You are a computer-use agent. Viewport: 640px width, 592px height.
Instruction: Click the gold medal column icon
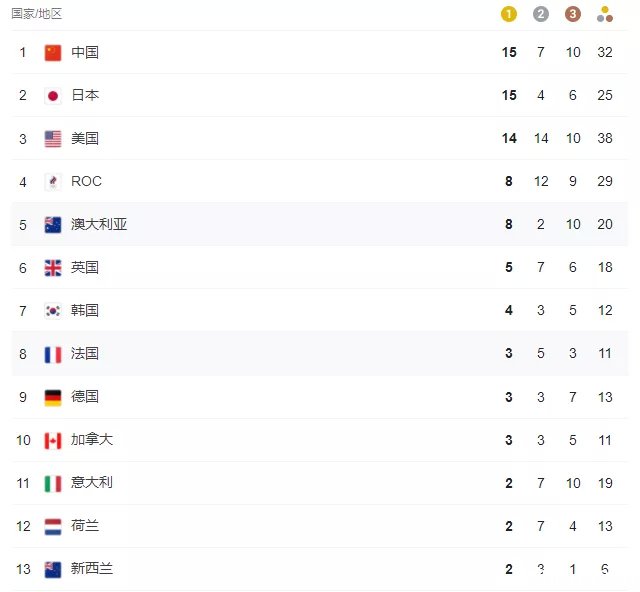coord(509,14)
